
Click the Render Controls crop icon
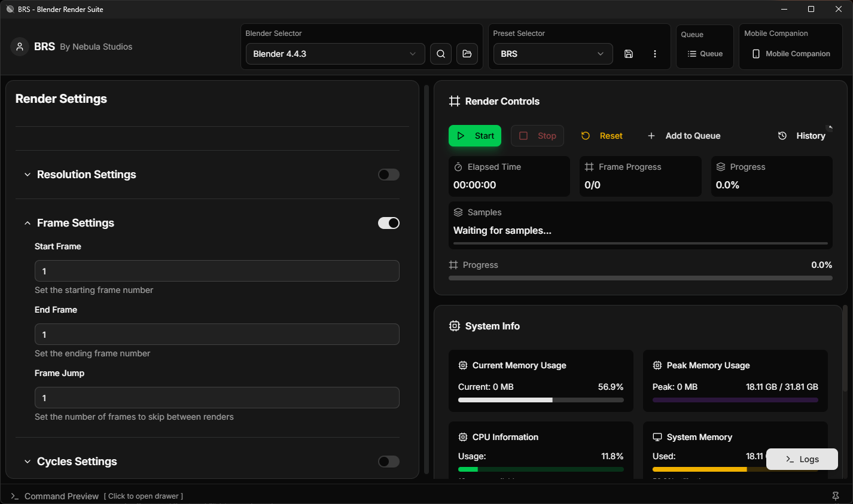coord(455,101)
